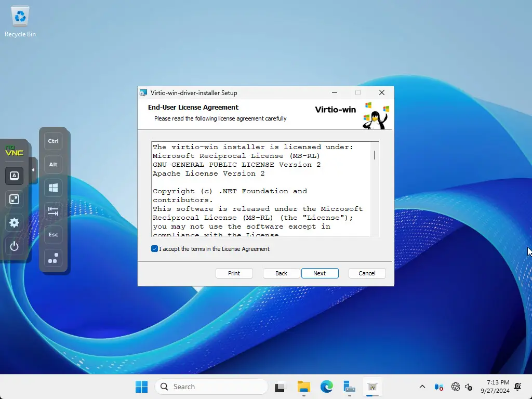Screen dimensions: 532x399
Task: Show hidden icons in system tray
Action: [422, 387]
